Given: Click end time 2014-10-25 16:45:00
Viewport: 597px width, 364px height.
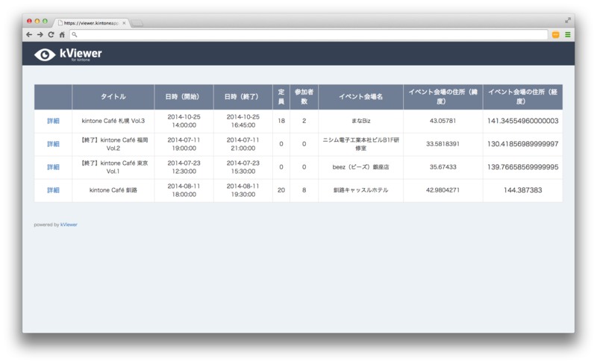Looking at the screenshot, I should [x=243, y=121].
